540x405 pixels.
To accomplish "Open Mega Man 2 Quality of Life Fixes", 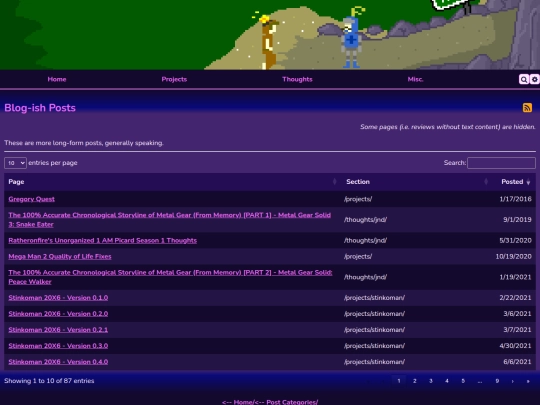I will (x=60, y=257).
